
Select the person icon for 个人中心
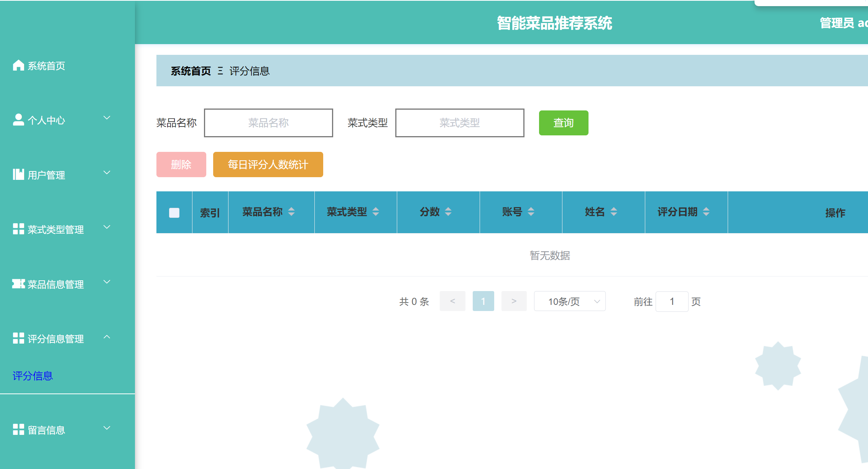point(18,120)
